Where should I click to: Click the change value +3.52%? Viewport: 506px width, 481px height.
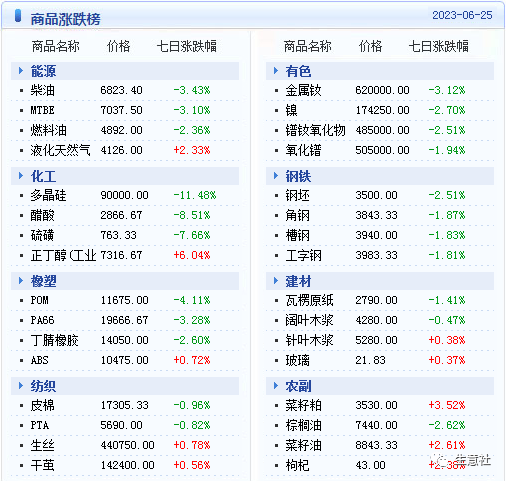447,405
